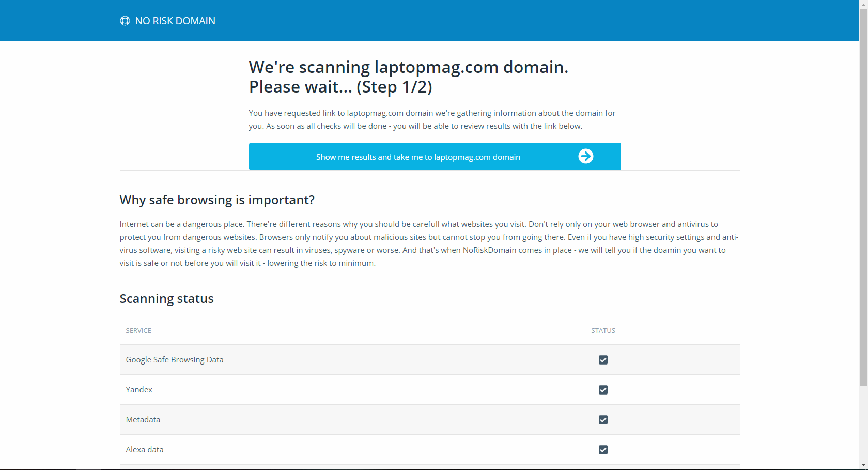Click the Why safe browsing is important heading
This screenshot has width=868, height=470.
(217, 200)
